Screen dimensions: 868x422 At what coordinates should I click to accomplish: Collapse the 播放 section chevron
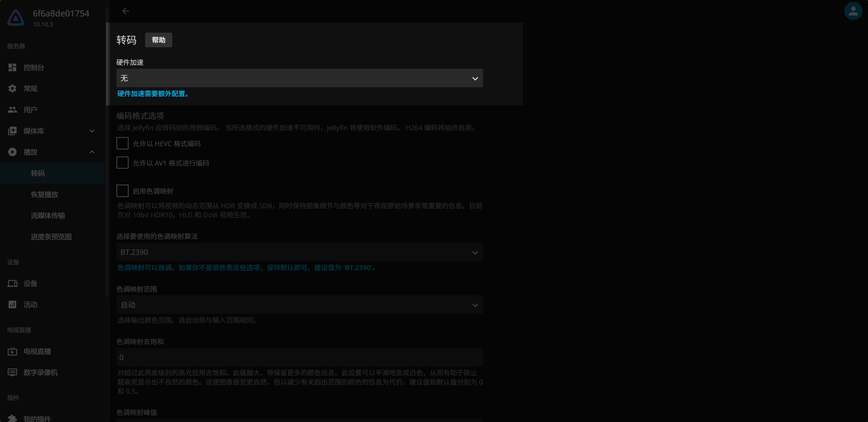(x=92, y=152)
